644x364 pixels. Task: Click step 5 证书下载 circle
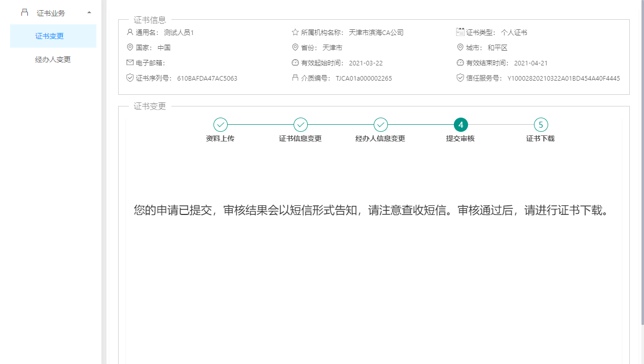541,125
